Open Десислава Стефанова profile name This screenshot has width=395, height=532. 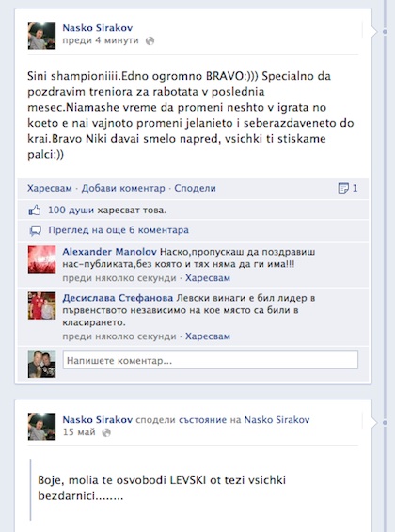click(x=118, y=298)
